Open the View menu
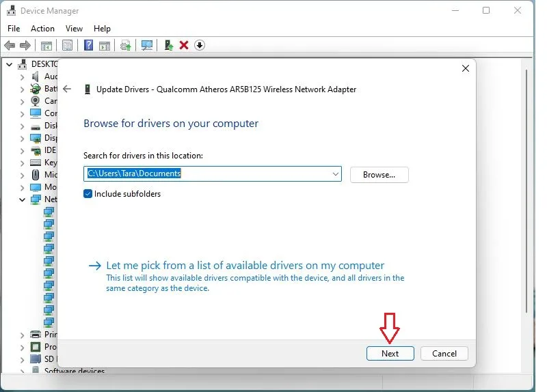This screenshot has width=547, height=392. pos(74,29)
